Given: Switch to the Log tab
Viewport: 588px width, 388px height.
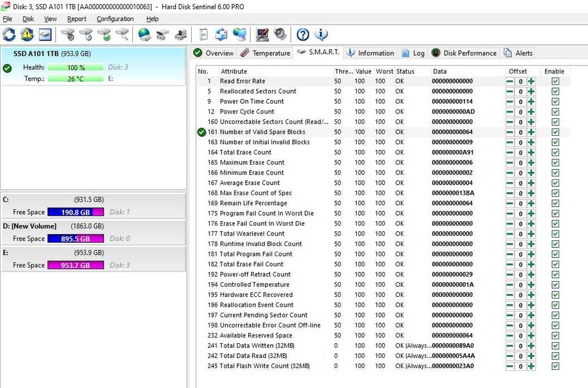Looking at the screenshot, I should coord(413,53).
